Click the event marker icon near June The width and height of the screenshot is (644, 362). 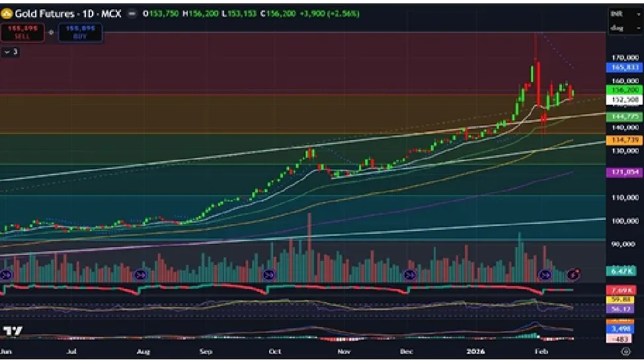click(x=6, y=275)
